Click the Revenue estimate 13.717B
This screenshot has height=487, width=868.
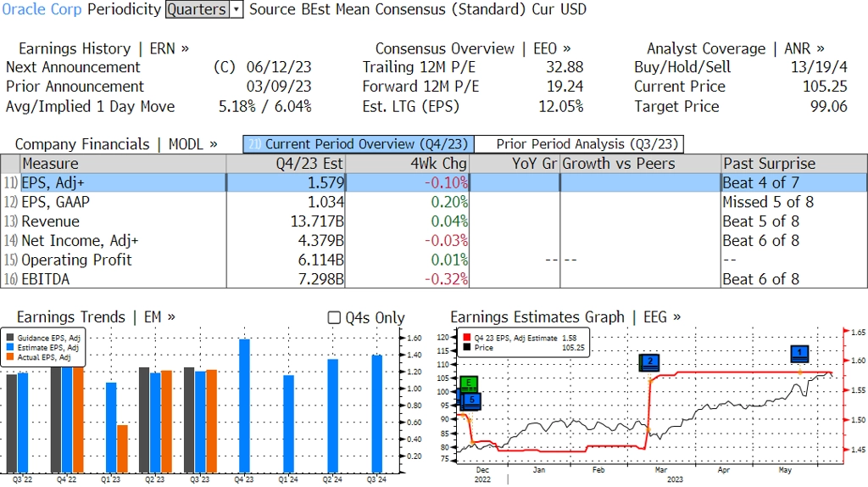click(x=317, y=221)
